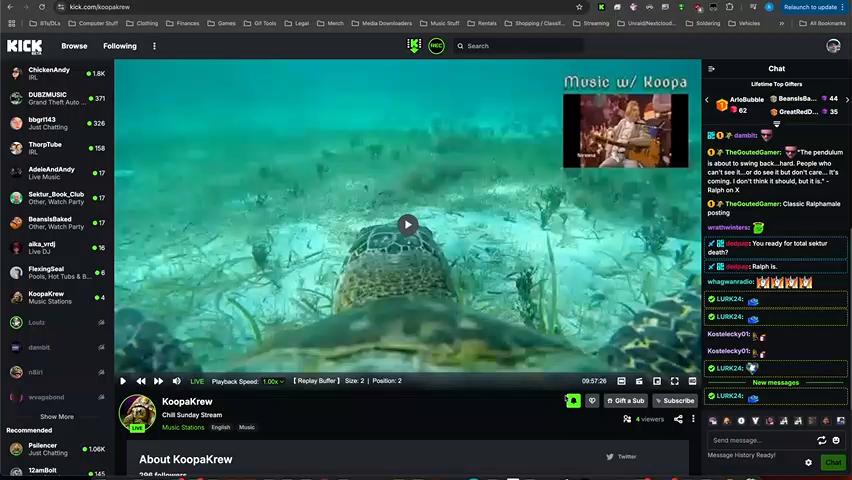Pick the last quick emote above message box
This screenshot has height=480, width=852.
pyautogui.click(x=841, y=421)
